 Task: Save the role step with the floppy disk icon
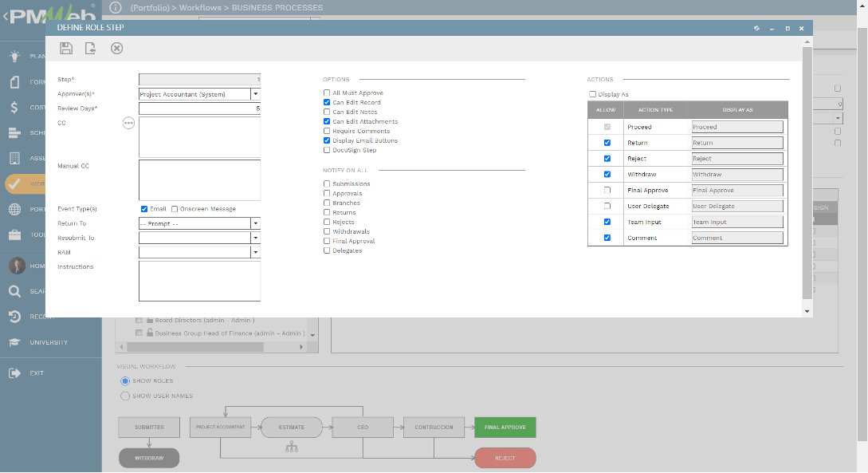pyautogui.click(x=66, y=48)
